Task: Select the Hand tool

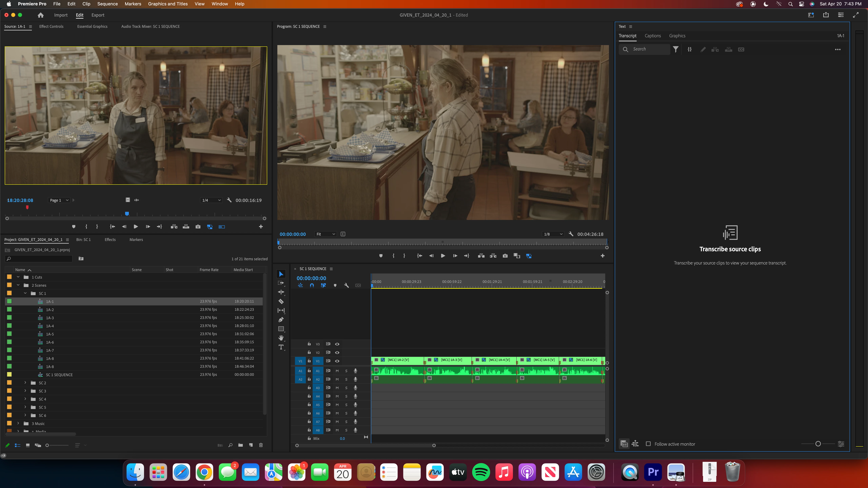Action: pos(281,338)
